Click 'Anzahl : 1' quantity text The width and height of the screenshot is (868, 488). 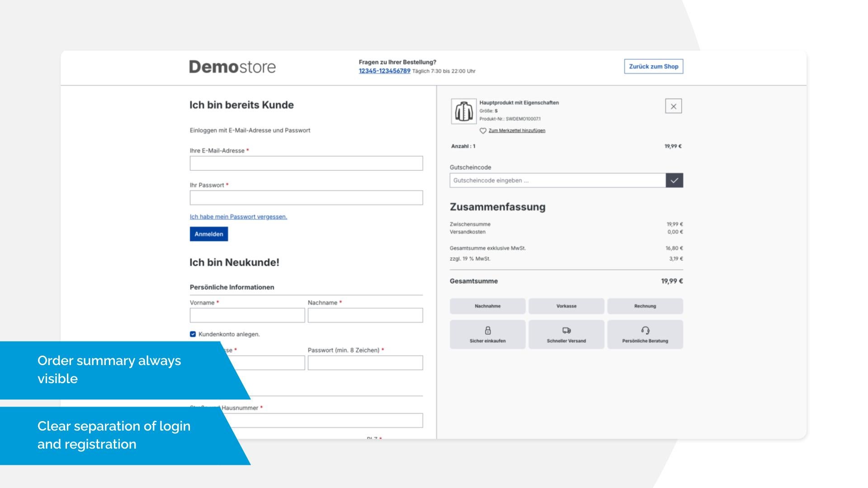point(463,146)
